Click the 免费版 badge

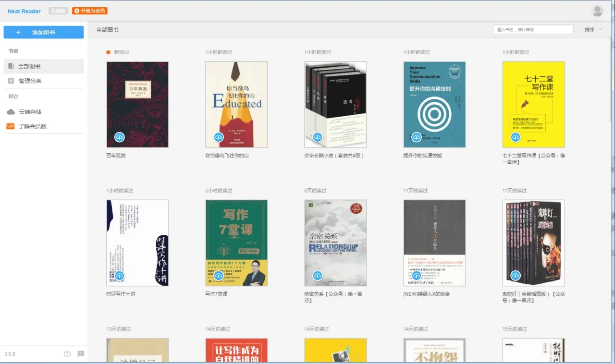(x=58, y=11)
